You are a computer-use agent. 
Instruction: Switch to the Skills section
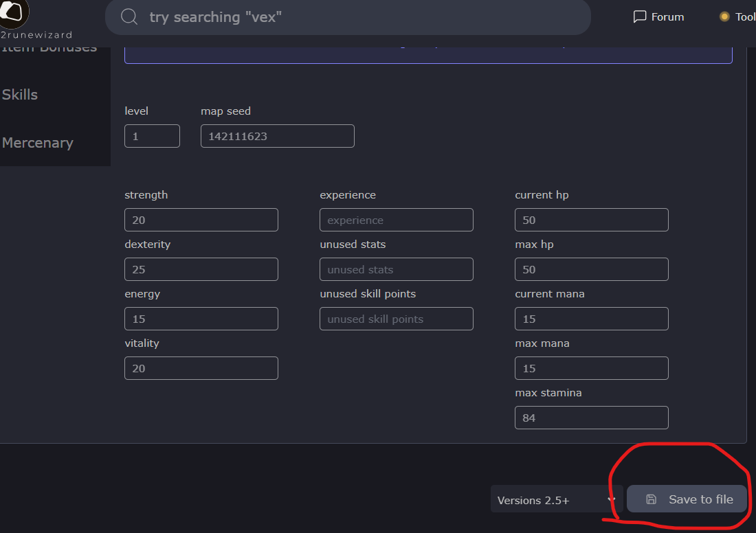[x=20, y=95]
